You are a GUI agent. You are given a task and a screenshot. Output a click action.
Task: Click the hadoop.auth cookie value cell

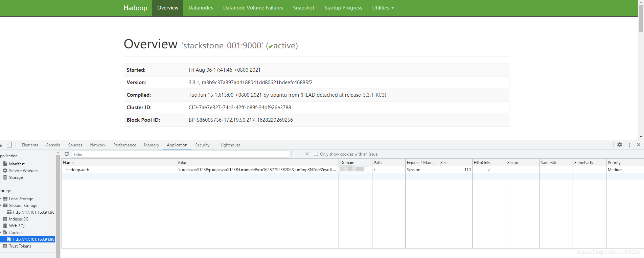[257, 170]
